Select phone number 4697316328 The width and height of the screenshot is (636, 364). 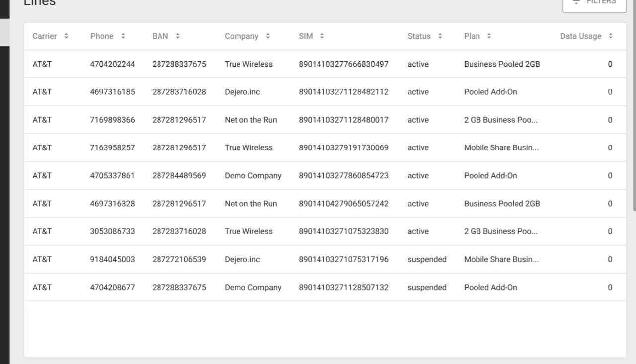pos(113,204)
